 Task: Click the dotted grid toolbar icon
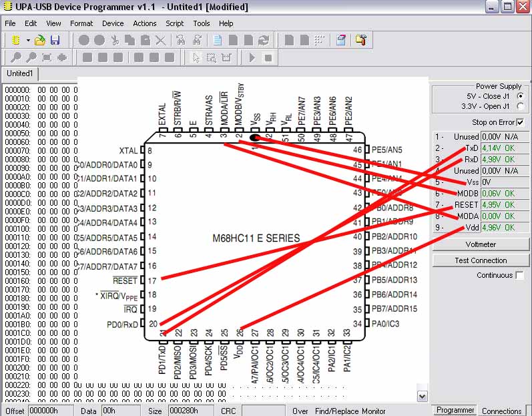coord(319,40)
